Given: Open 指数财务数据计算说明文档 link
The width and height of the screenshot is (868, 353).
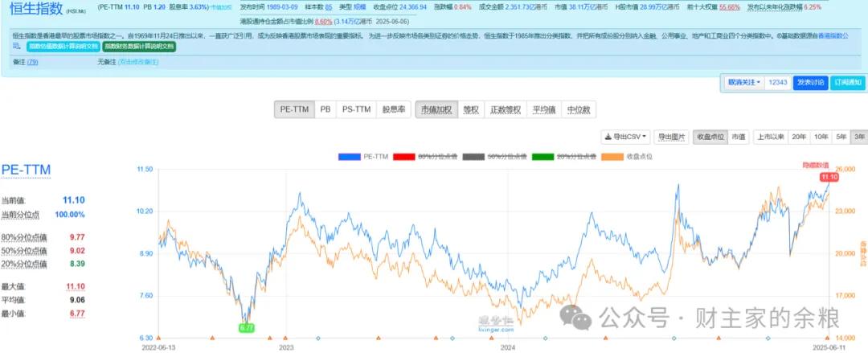Looking at the screenshot, I should tap(140, 47).
